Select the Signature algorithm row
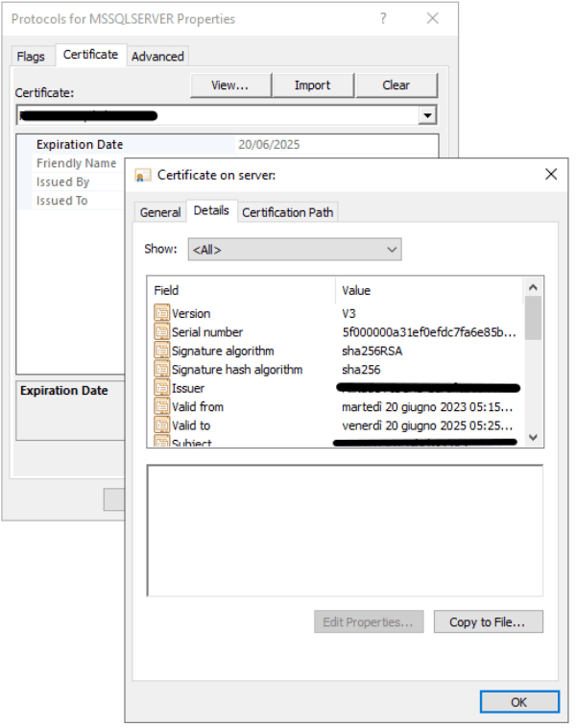 click(x=338, y=351)
